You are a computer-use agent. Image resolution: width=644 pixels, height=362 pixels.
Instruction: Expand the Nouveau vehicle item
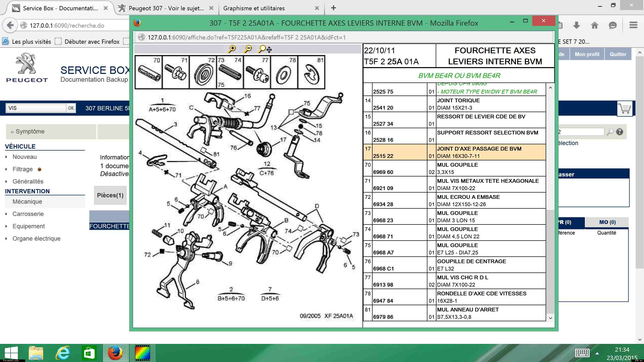click(x=24, y=157)
